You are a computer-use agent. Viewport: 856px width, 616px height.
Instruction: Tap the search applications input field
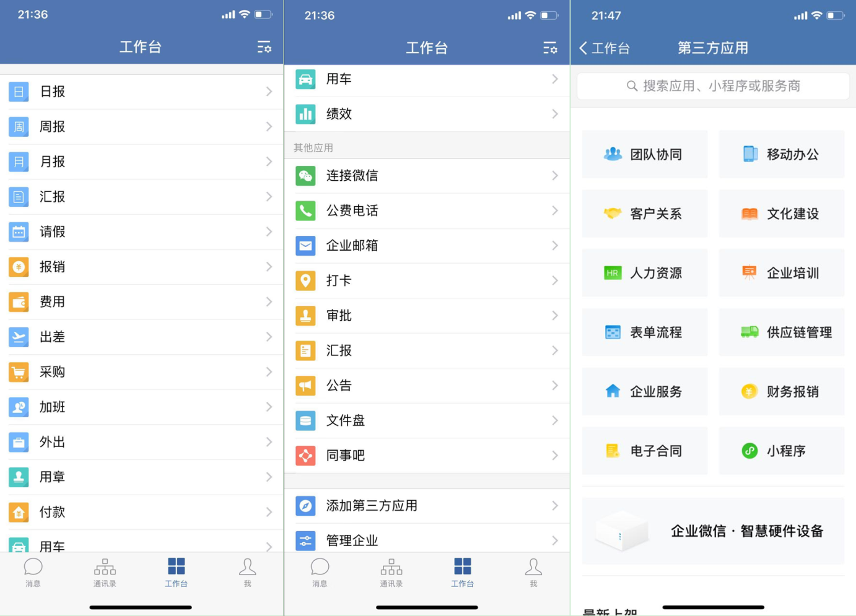pyautogui.click(x=712, y=86)
